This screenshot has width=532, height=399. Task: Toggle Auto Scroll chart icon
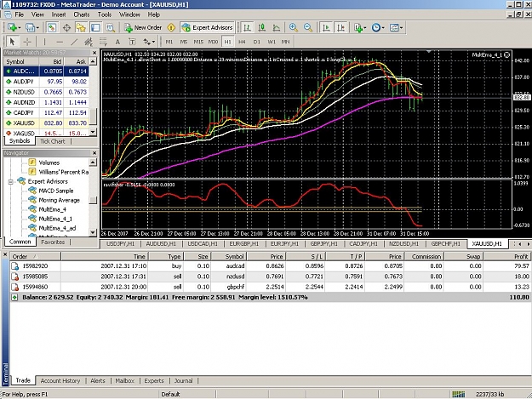pyautogui.click(x=326, y=27)
